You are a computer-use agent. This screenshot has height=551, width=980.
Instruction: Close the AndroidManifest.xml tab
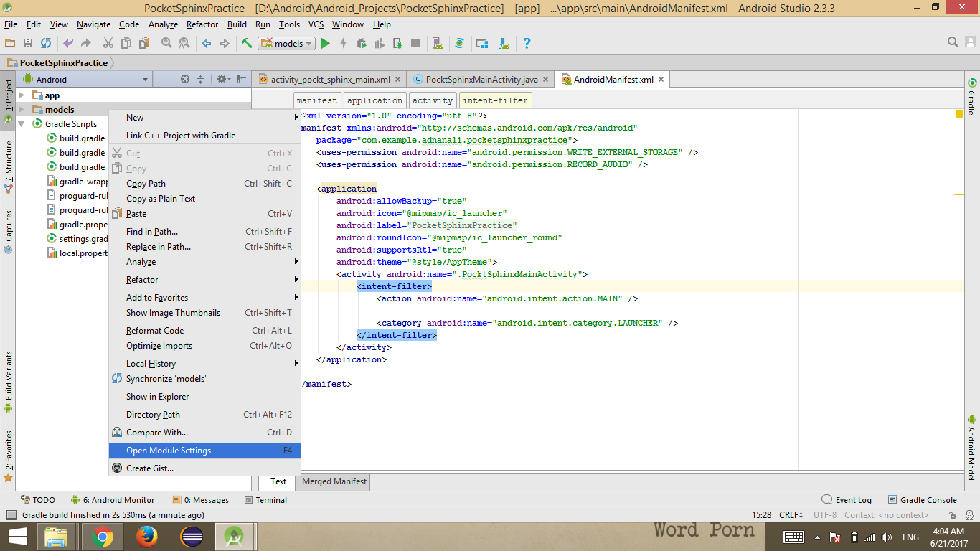(x=661, y=80)
